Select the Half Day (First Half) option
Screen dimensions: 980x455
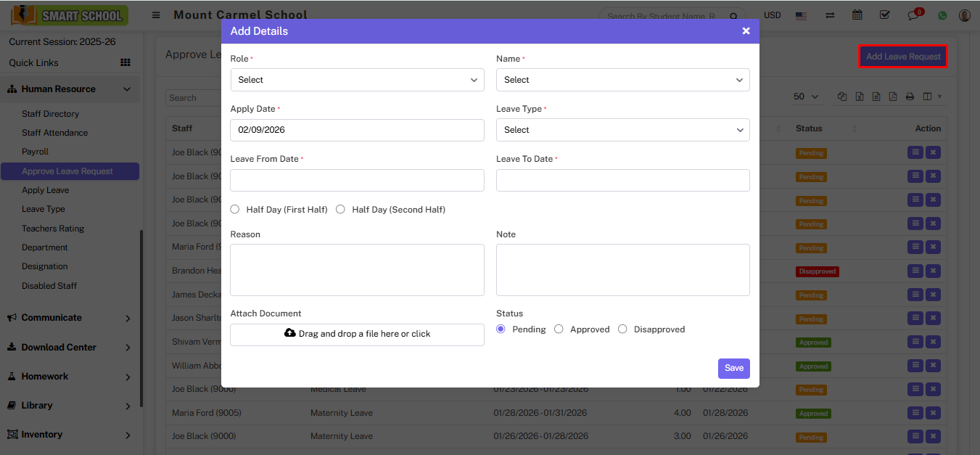[x=234, y=209]
